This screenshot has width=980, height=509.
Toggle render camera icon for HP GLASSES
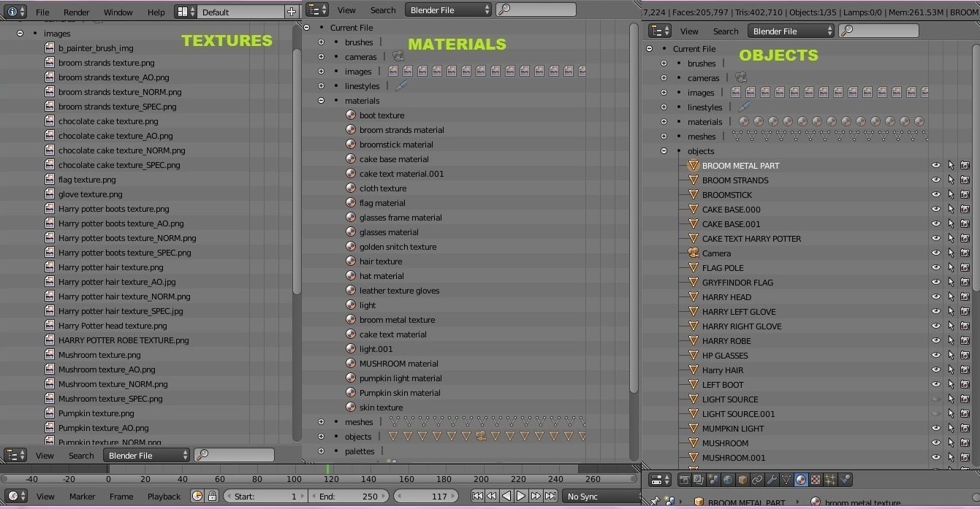coord(965,356)
